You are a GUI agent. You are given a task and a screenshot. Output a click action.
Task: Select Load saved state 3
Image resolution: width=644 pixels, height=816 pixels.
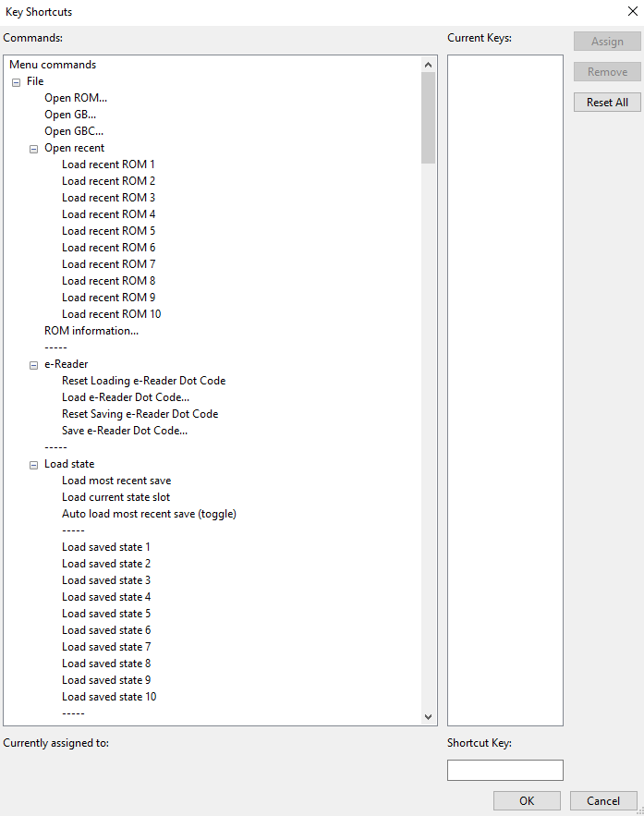106,580
